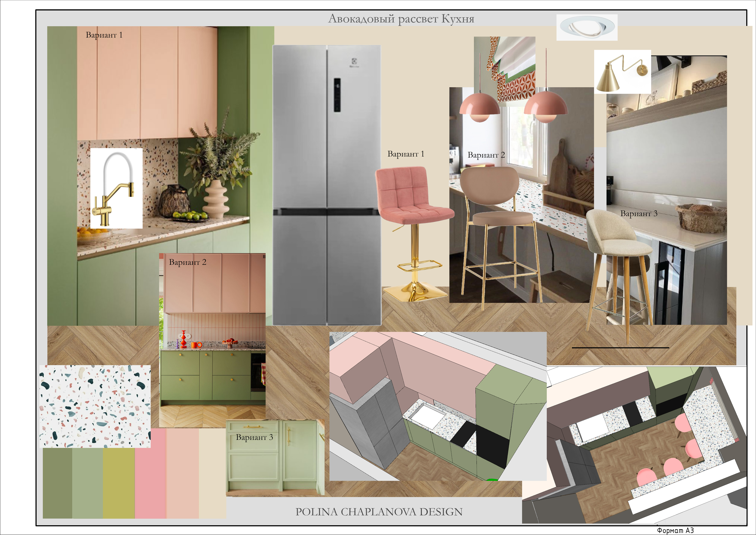The image size is (756, 535).
Task: Click the gold and white kitchen faucet image
Action: 117,188
